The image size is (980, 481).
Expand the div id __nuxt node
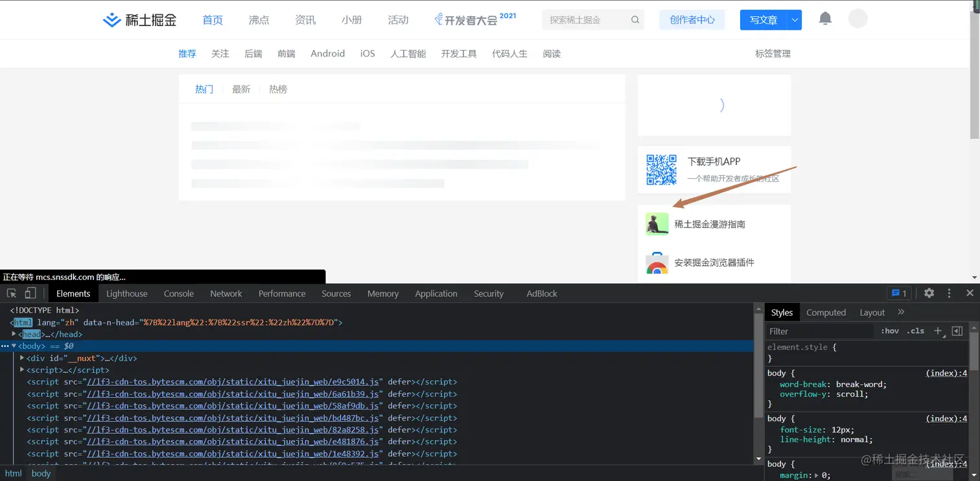(x=22, y=358)
